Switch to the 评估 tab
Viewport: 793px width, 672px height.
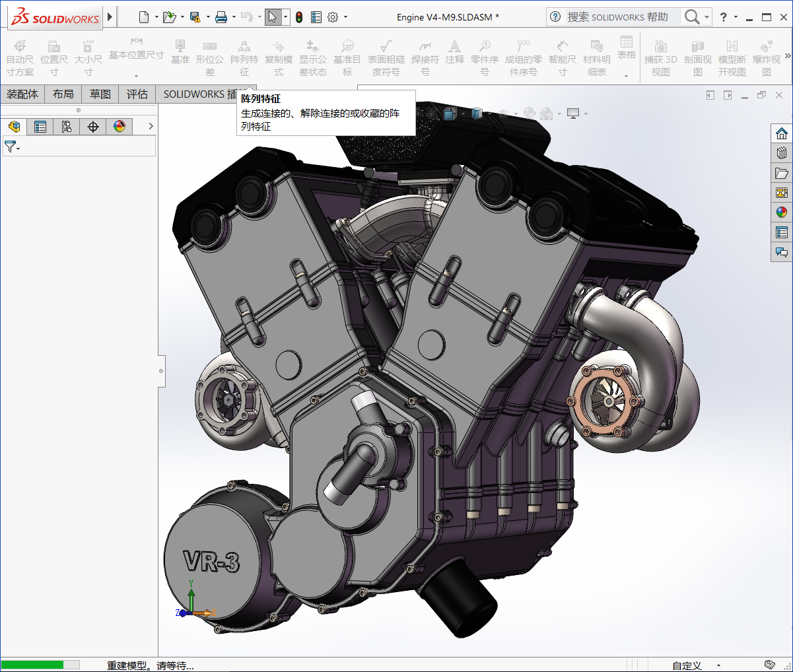137,94
